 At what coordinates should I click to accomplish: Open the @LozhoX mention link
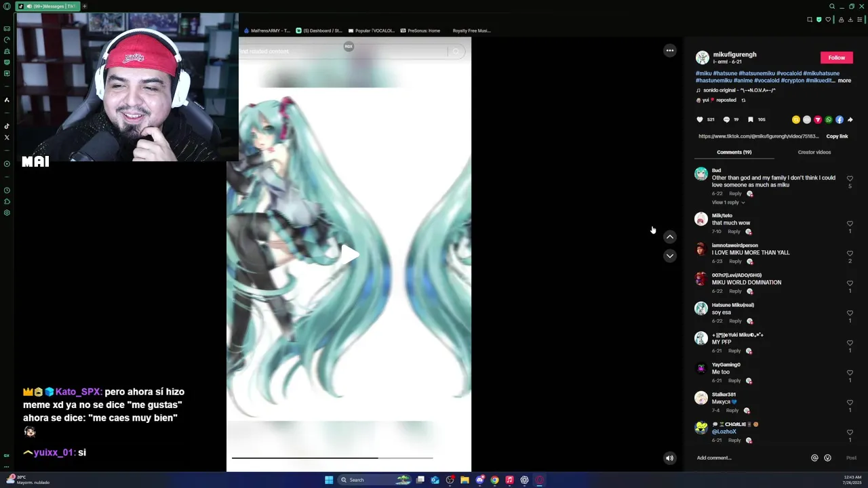click(x=724, y=432)
